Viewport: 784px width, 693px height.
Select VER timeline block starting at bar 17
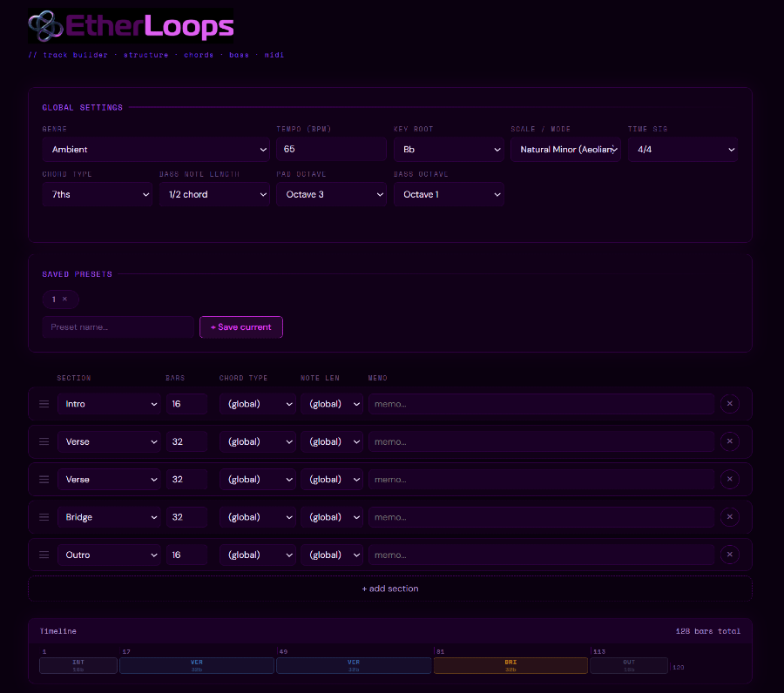click(197, 665)
